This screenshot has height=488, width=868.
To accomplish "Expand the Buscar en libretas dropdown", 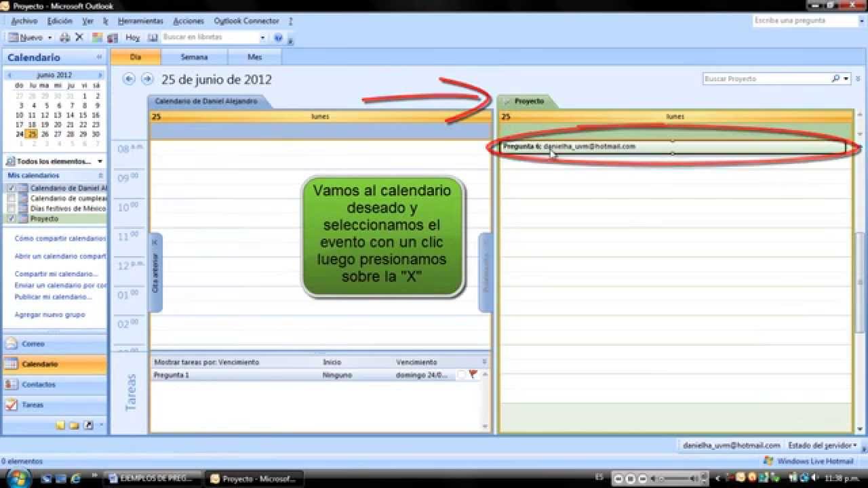I will 262,38.
